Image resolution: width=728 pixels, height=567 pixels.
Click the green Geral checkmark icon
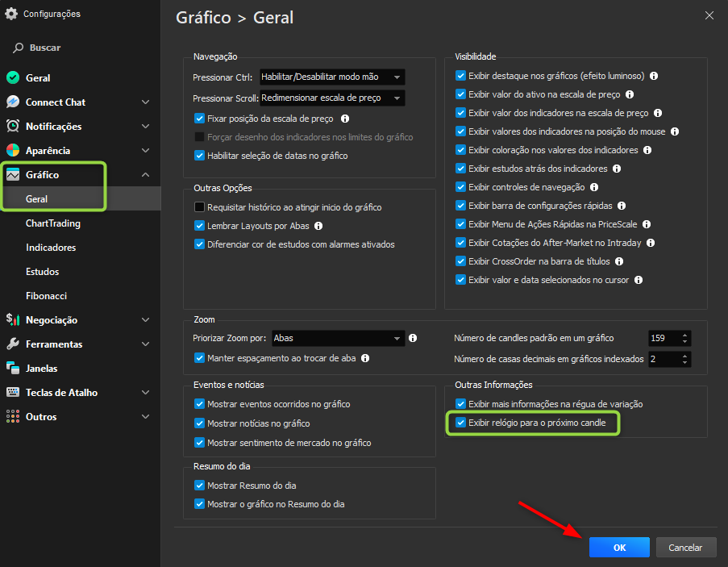(x=13, y=77)
